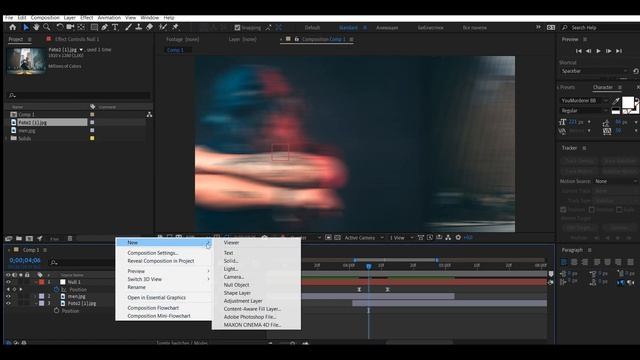This screenshot has width=640, height=360.
Task: Select the Zoom magnifier tool
Action: coord(47,27)
